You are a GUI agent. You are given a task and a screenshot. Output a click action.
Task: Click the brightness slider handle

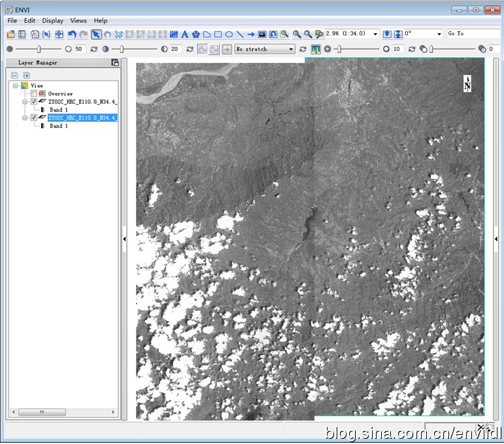coord(39,49)
